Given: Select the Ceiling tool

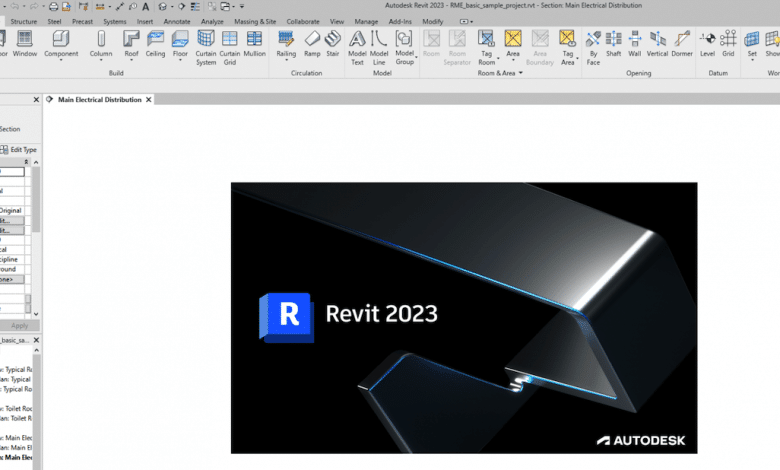Looking at the screenshot, I should coord(155,44).
